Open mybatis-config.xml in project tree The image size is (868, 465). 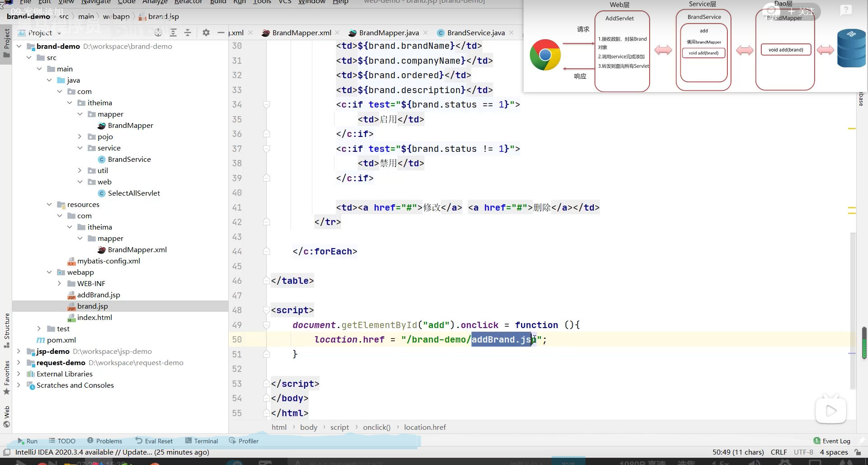pyautogui.click(x=108, y=261)
